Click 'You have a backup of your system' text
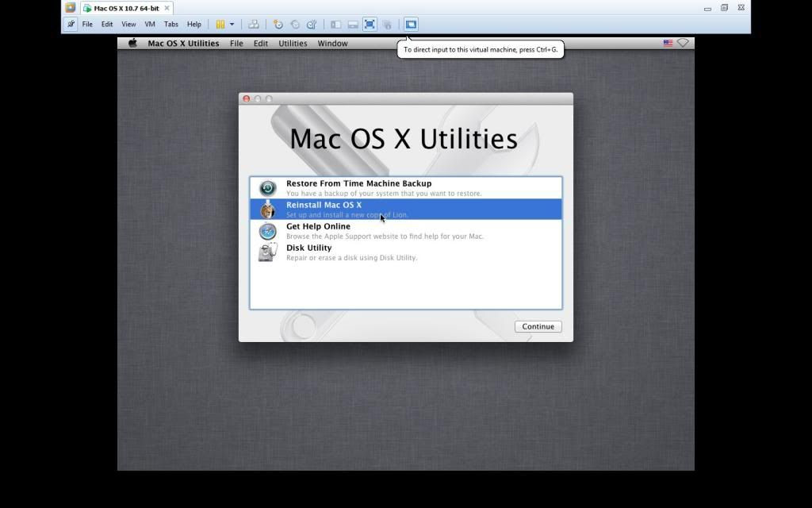 [384, 194]
